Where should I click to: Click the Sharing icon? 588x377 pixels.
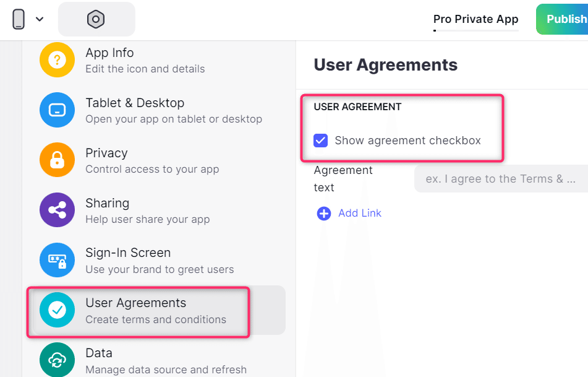point(57,210)
